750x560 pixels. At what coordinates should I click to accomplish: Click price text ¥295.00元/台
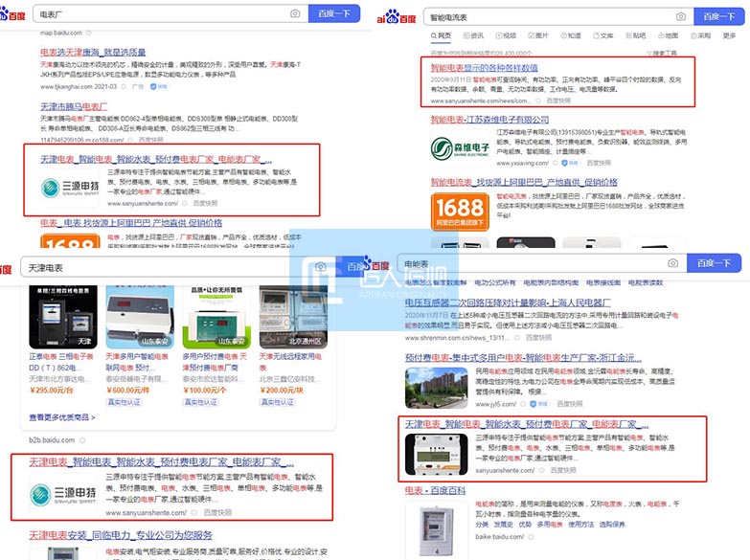pos(51,391)
